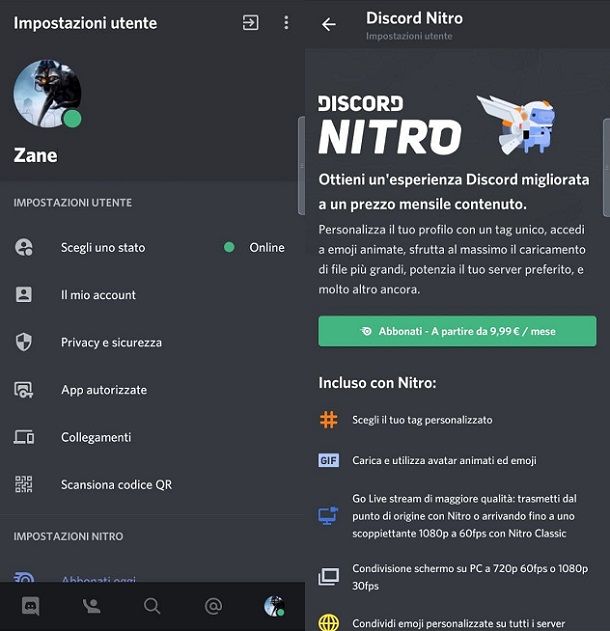Tap the IMPOSTAZIONI NITRO section label
This screenshot has width=610, height=631.
(68, 536)
